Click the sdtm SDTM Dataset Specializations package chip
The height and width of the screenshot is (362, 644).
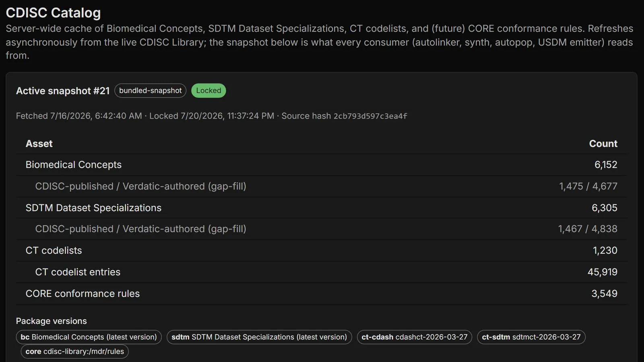[259, 337]
